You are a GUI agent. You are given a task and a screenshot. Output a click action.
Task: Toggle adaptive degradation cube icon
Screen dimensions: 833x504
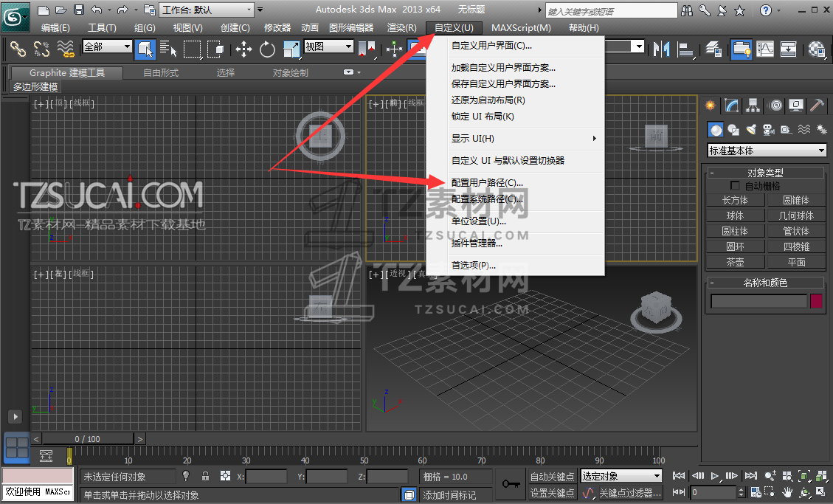[x=409, y=495]
